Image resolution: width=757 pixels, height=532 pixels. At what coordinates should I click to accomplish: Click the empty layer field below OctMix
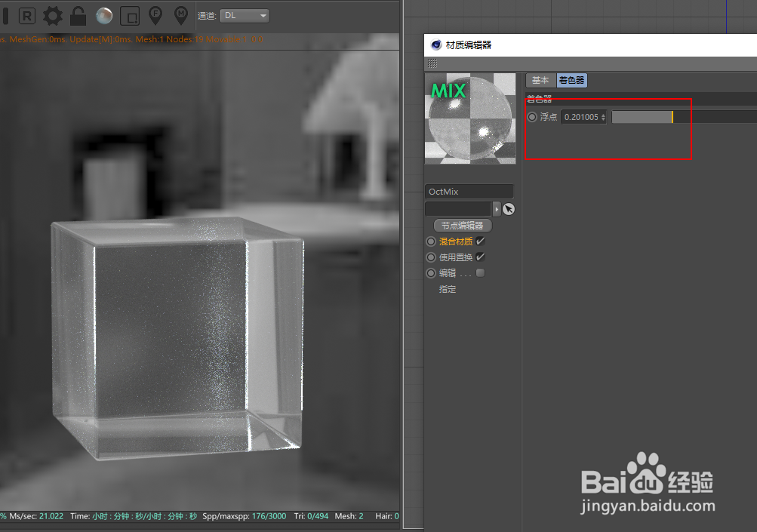458,209
